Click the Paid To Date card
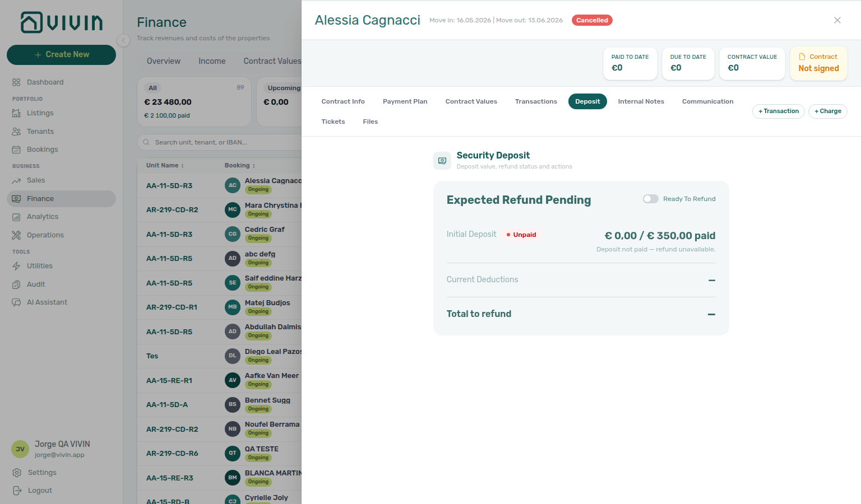The width and height of the screenshot is (861, 504). coord(630,63)
